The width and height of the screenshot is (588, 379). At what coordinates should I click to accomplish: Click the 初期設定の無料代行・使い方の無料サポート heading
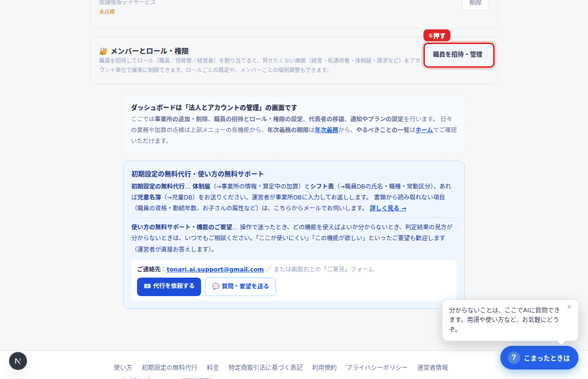coord(198,174)
